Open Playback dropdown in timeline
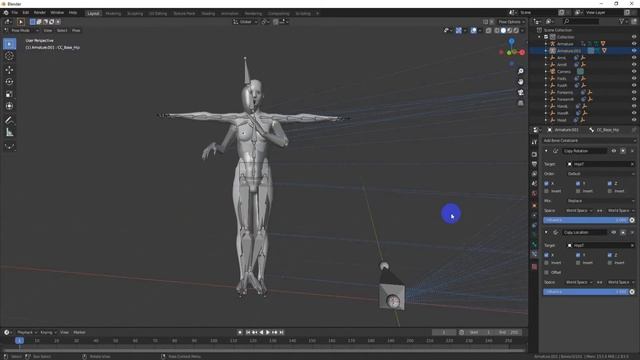 [27, 332]
